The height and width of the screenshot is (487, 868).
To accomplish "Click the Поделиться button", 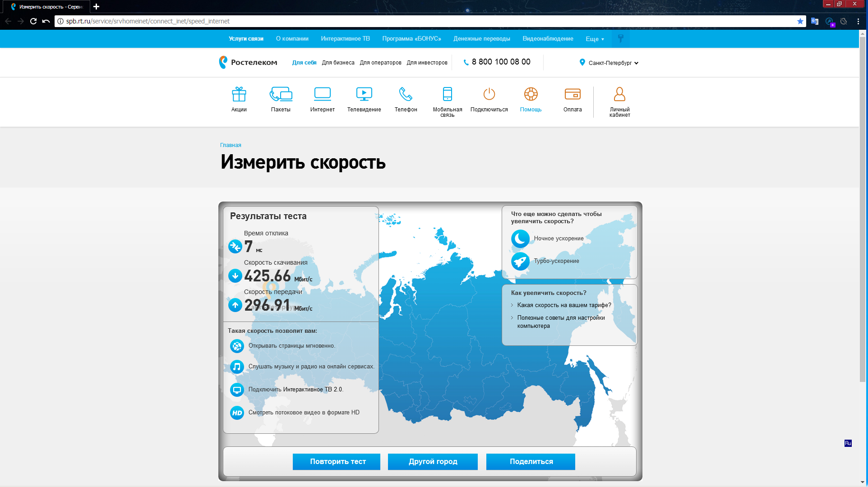I will coord(531,462).
